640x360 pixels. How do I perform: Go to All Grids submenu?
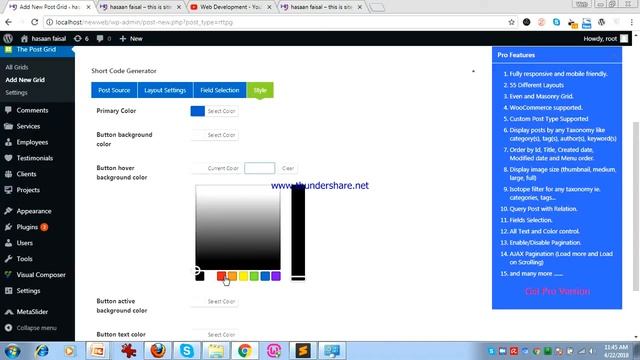point(17,67)
